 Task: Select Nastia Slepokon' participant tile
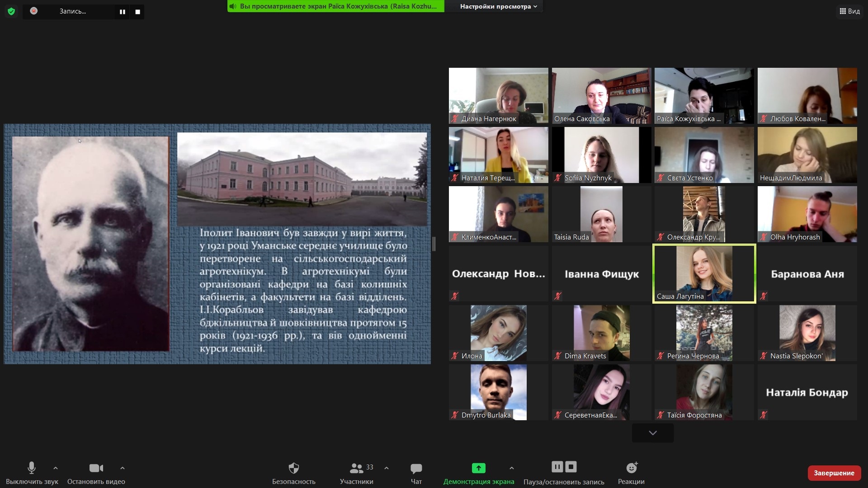click(807, 333)
